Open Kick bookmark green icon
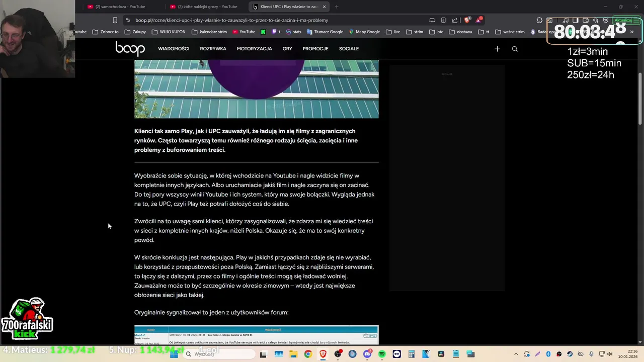Screen dimensions: 644x362 (263, 32)
